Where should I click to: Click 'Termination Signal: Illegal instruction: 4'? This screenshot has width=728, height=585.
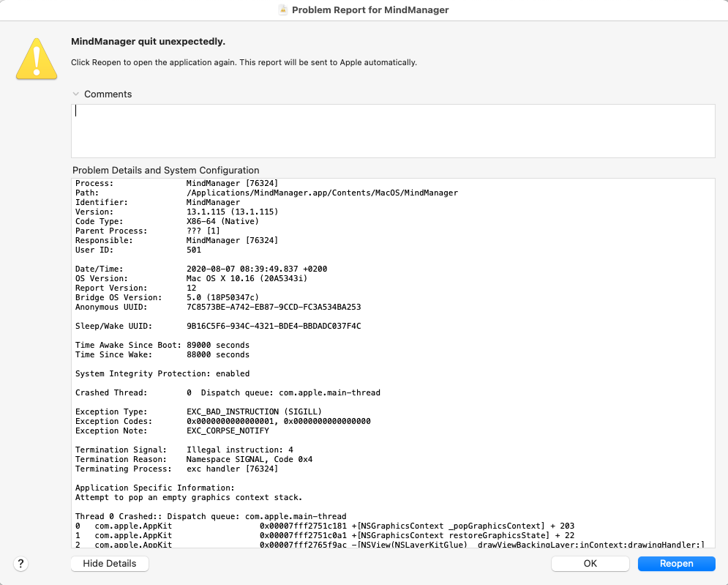pos(184,450)
